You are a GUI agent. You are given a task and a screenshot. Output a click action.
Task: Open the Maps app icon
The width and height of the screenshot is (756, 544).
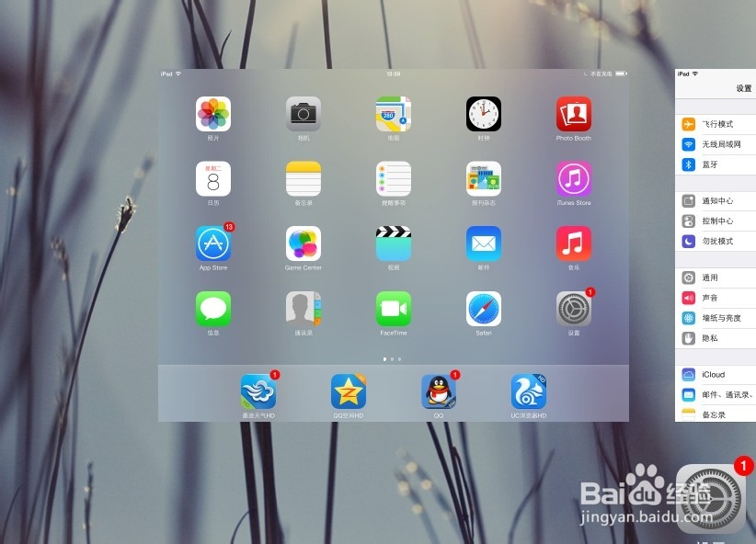coord(394,114)
